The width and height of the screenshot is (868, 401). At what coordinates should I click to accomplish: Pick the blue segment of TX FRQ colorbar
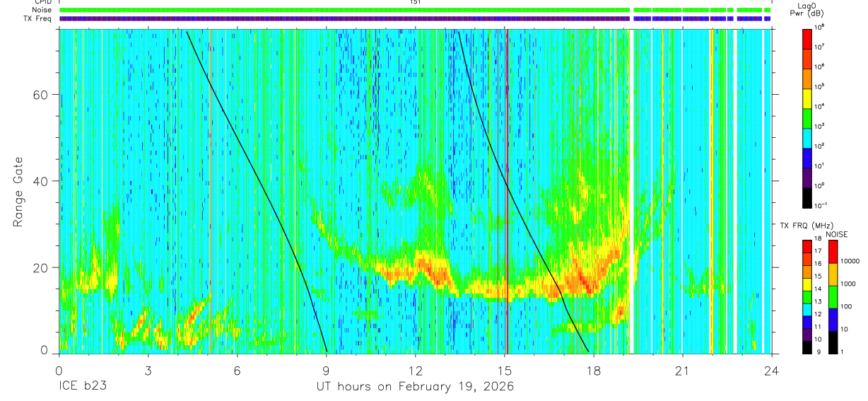click(x=807, y=322)
